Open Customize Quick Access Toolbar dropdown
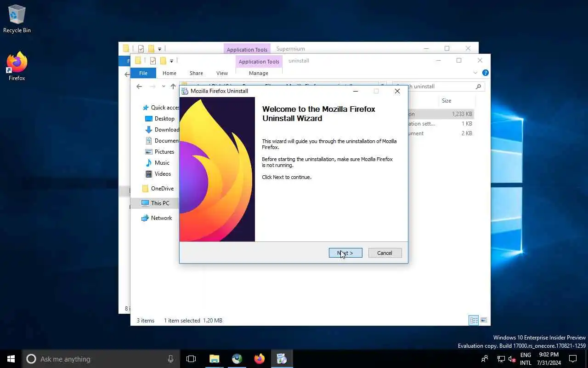 click(171, 61)
